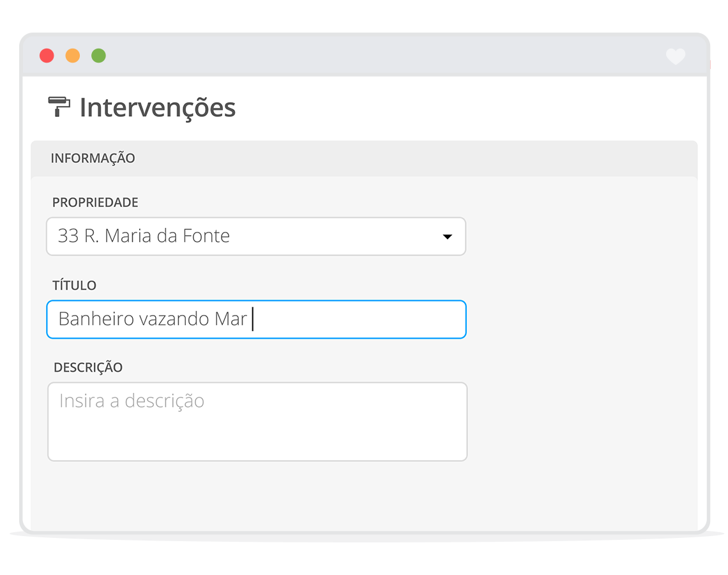Minimize window with the orange dot
The height and width of the screenshot is (575, 728).
click(x=73, y=56)
